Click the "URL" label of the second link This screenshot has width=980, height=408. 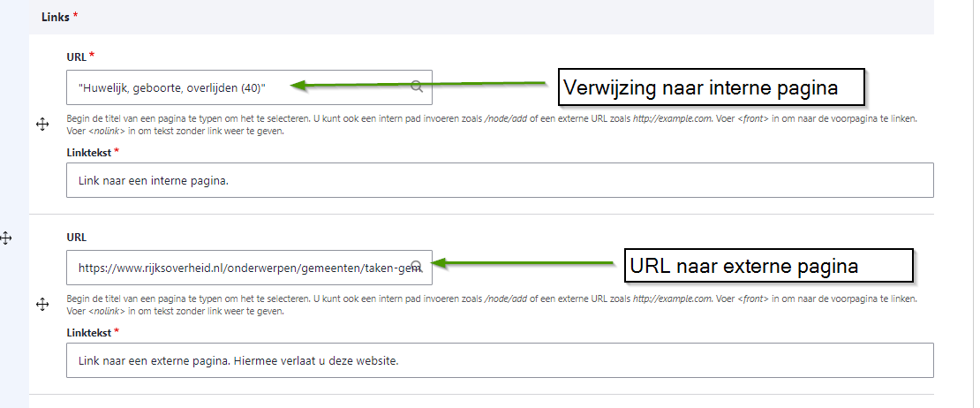tap(76, 237)
